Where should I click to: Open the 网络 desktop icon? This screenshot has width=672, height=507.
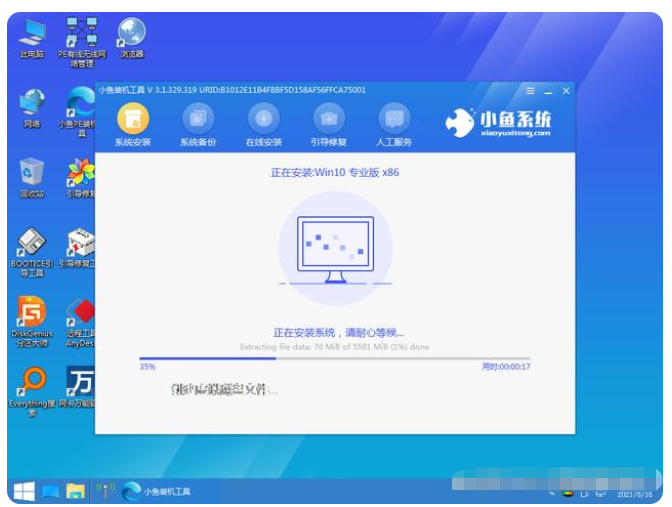32,105
